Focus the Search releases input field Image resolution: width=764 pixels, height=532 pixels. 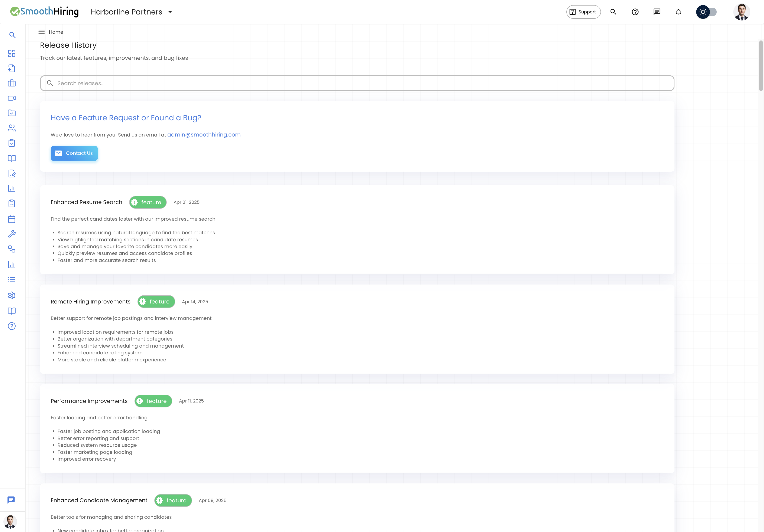[x=357, y=83]
